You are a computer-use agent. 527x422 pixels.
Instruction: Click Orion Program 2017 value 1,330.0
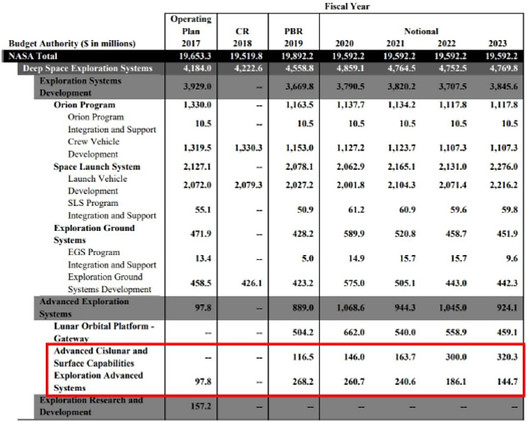[197, 105]
